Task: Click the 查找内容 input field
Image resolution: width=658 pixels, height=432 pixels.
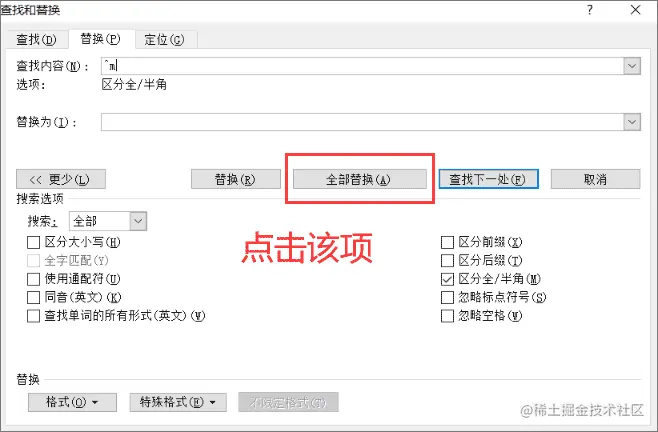Action: pos(362,66)
